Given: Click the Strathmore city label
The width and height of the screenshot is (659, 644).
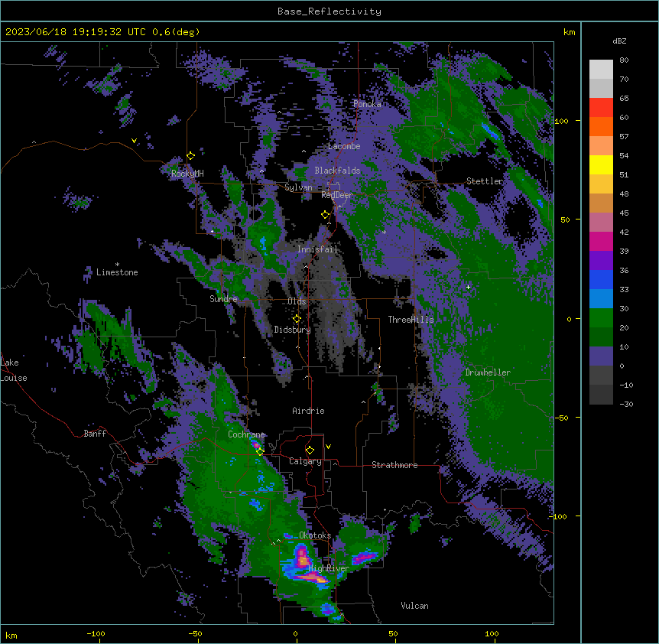Looking at the screenshot, I should [394, 465].
